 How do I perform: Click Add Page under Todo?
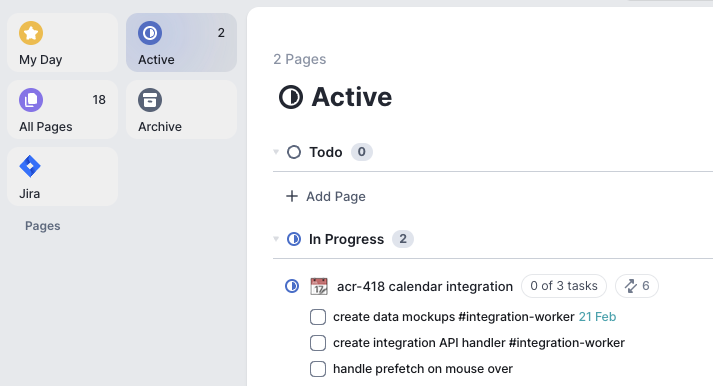click(x=326, y=196)
